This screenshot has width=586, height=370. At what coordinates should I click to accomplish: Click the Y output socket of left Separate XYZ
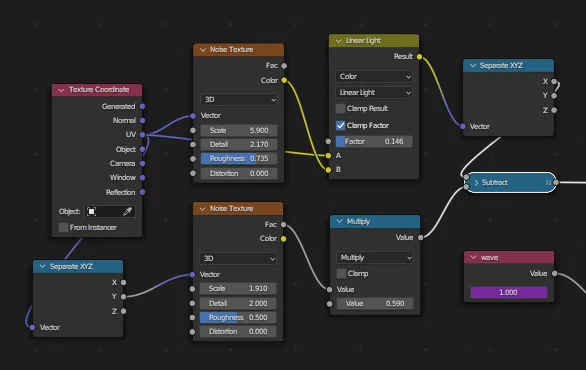point(123,297)
